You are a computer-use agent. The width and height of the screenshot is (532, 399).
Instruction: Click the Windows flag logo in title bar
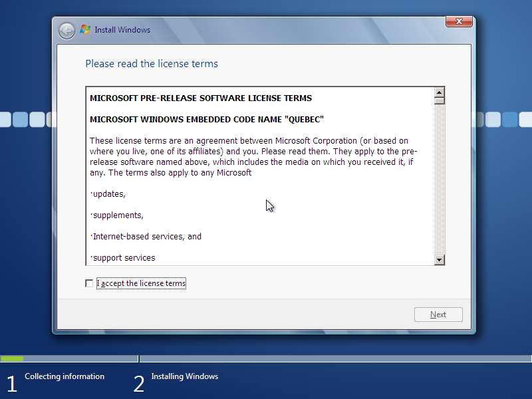85,29
